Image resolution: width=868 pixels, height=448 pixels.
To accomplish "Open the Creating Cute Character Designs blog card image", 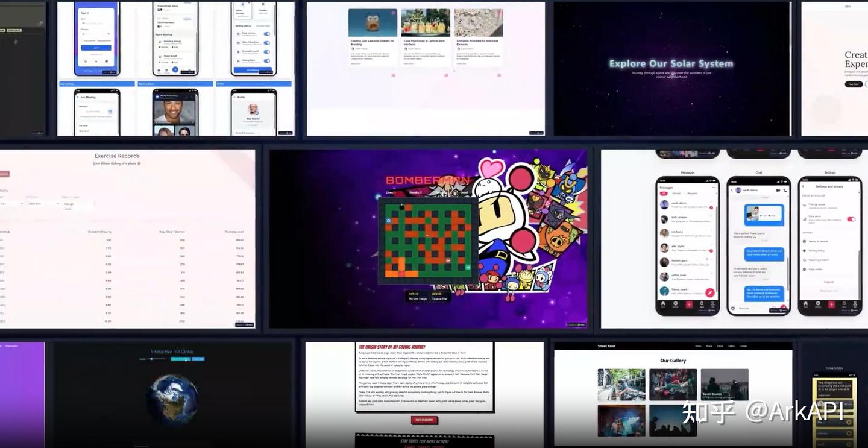I will pyautogui.click(x=373, y=23).
